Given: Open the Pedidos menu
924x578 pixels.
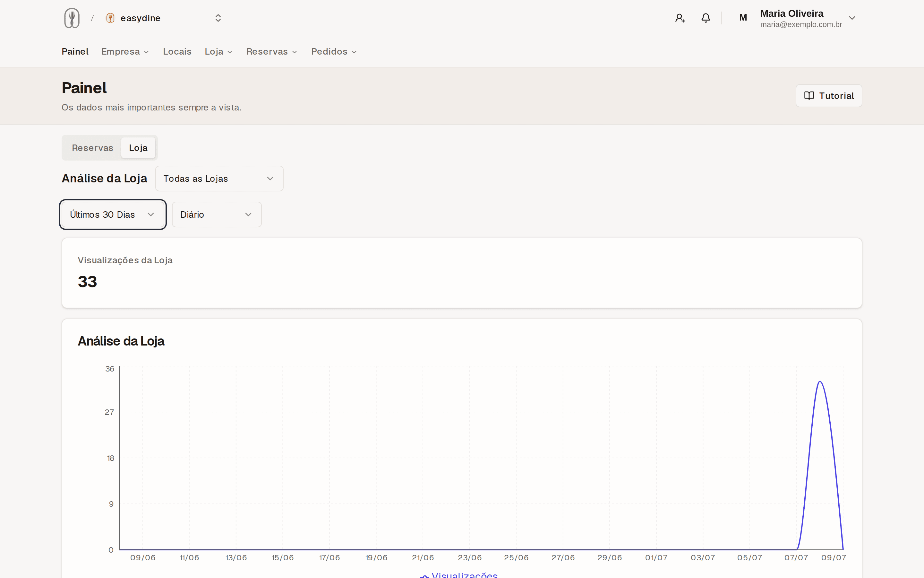Looking at the screenshot, I should (334, 52).
